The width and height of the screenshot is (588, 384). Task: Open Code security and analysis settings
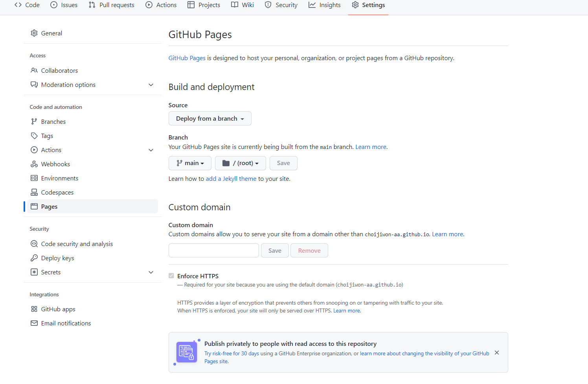pyautogui.click(x=93, y=244)
